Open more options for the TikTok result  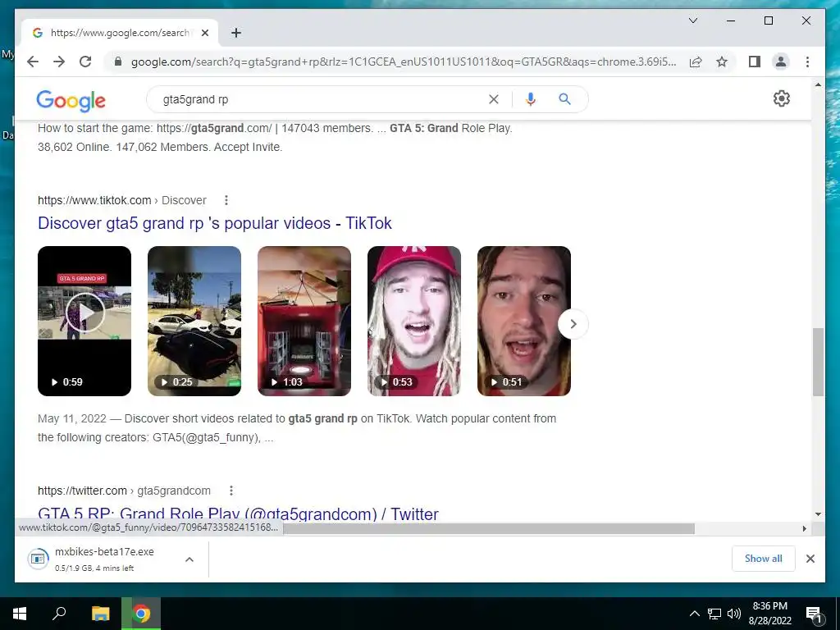coord(226,200)
